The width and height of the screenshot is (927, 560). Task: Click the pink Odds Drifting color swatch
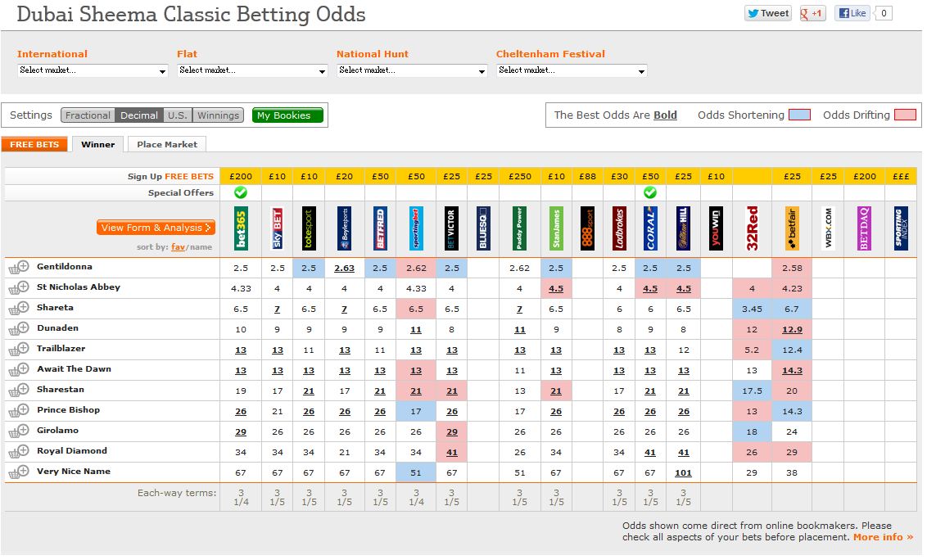click(x=905, y=115)
